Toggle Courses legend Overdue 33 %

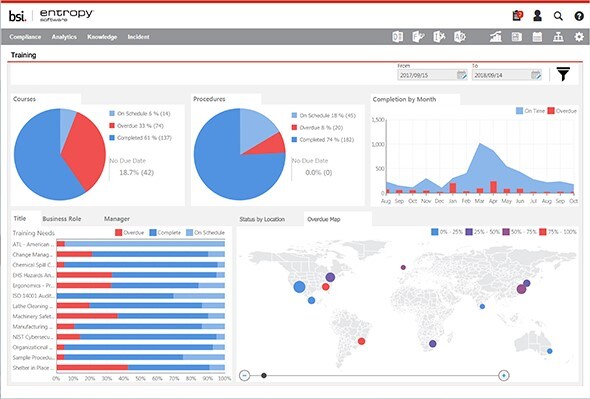click(136, 125)
